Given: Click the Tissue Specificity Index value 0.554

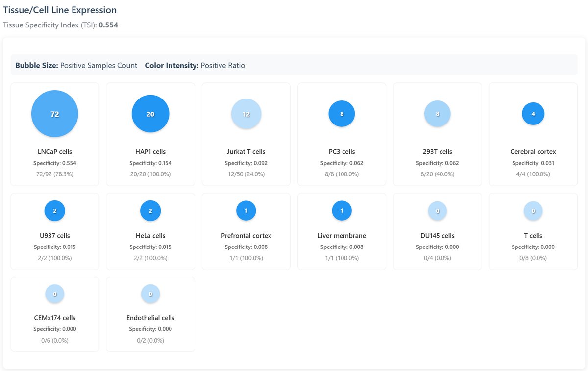Looking at the screenshot, I should point(108,25).
